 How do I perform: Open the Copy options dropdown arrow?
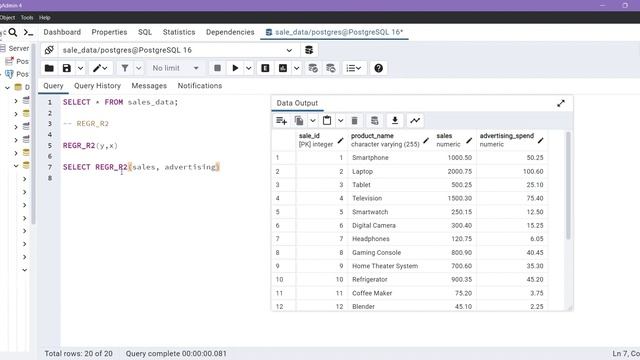click(x=313, y=120)
